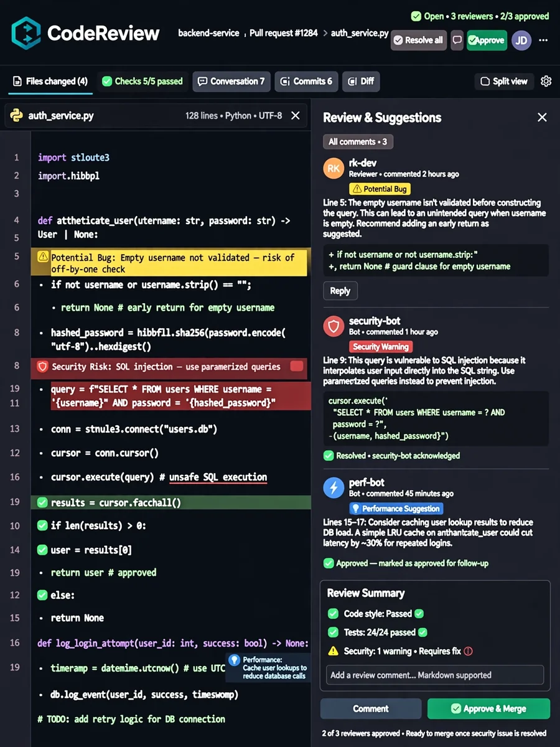Toggle the check on the if len(results) line
This screenshot has height=747, width=560.
coord(42,525)
